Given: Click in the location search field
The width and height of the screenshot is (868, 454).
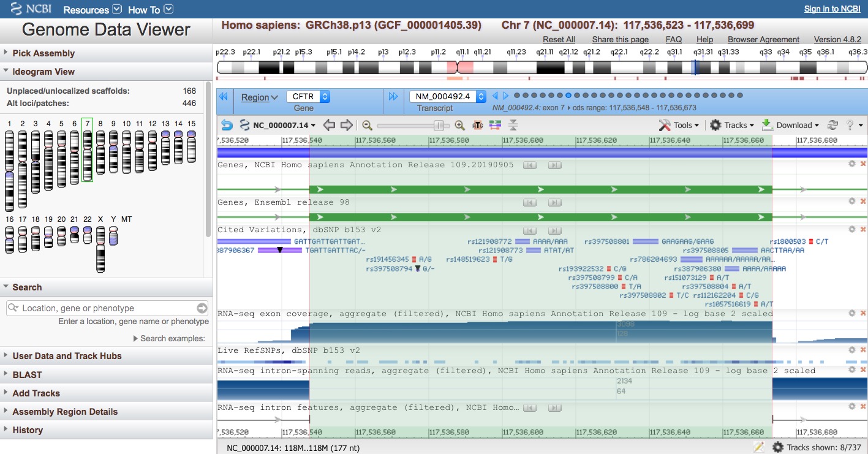Looking at the screenshot, I should click(108, 308).
